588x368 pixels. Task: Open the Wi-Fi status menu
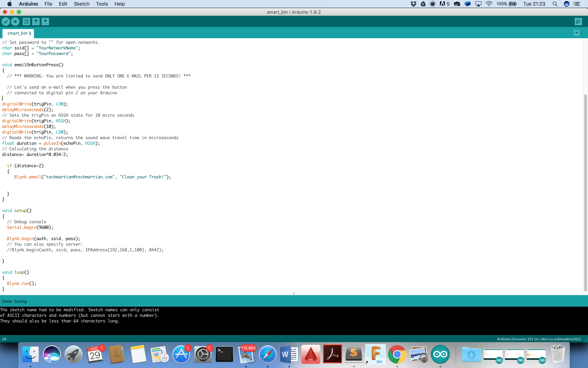click(489, 4)
